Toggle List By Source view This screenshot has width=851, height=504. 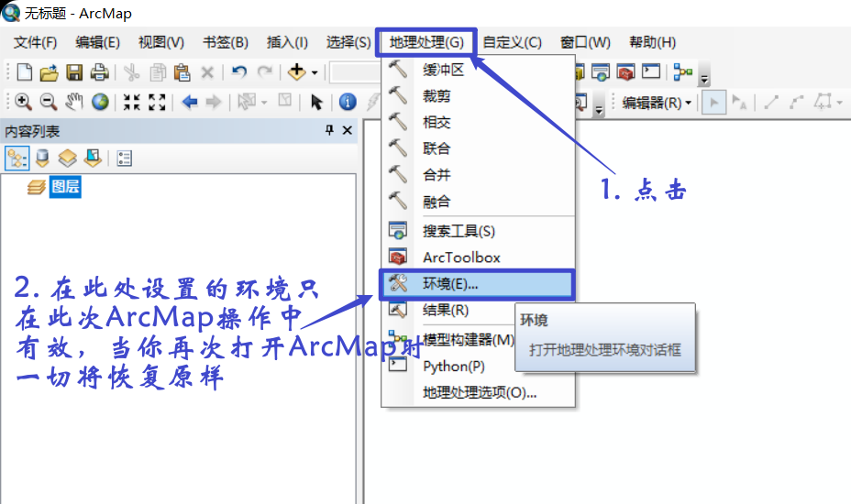(x=42, y=159)
